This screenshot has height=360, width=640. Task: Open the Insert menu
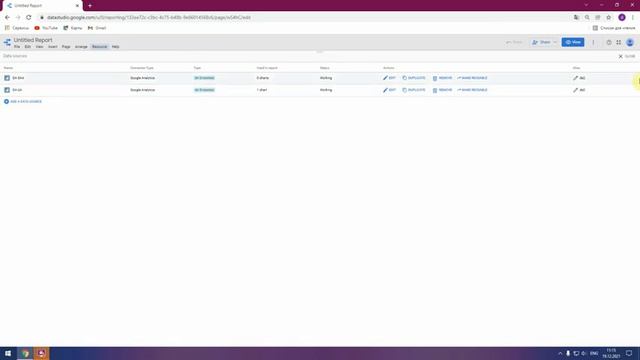tap(53, 47)
